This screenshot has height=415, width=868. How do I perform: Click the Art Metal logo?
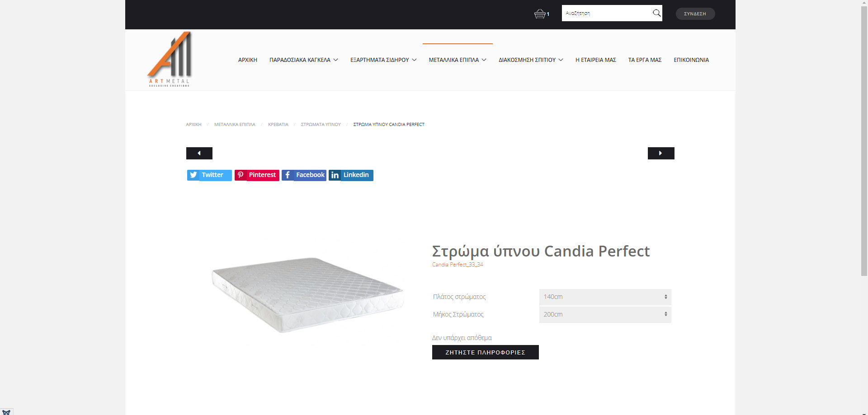[170, 59]
